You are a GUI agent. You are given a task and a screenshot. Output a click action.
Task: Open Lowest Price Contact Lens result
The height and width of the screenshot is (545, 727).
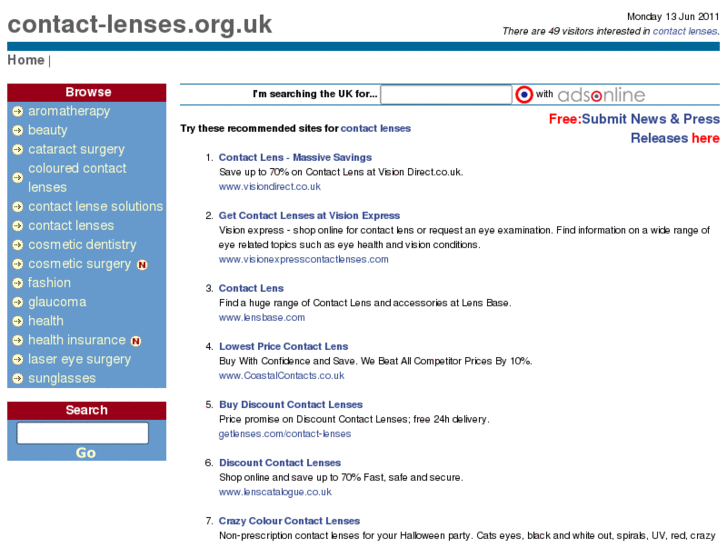click(284, 346)
